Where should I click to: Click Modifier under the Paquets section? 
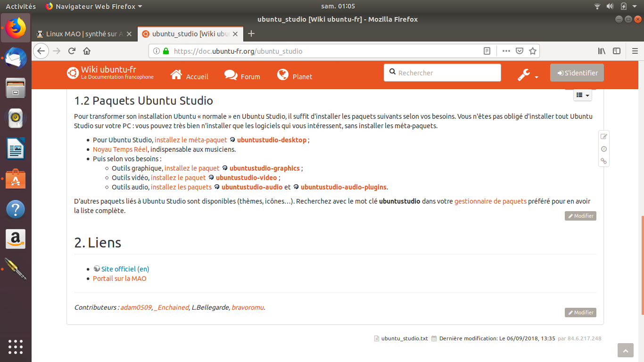pyautogui.click(x=580, y=216)
